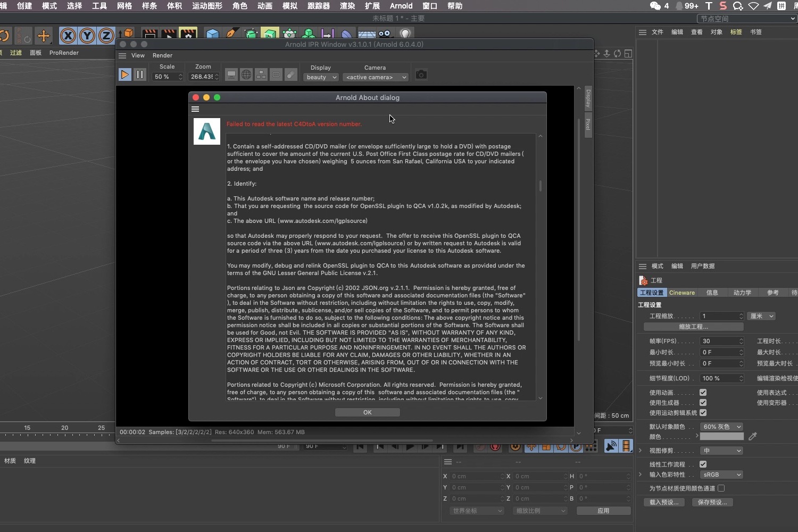Open the Display beauty dropdown
This screenshot has height=532, width=798.
[x=321, y=77]
